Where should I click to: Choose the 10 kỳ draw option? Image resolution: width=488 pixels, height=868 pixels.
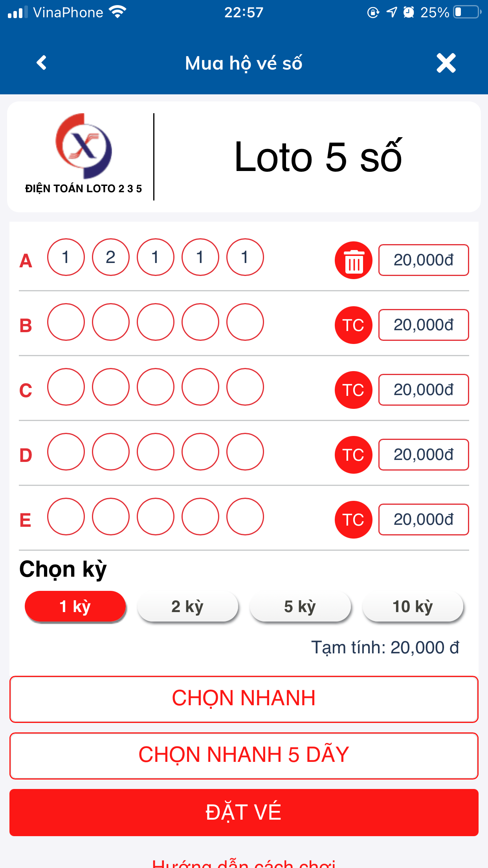pos(413,607)
